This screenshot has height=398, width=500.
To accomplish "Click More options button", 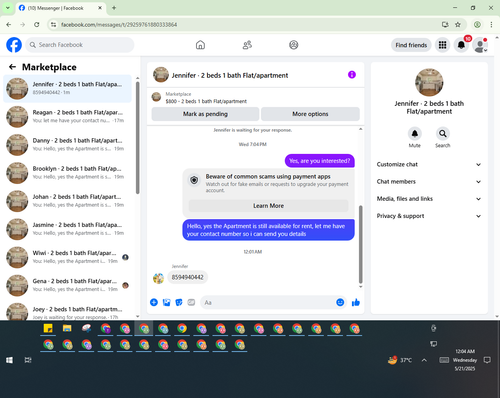I will (310, 114).
